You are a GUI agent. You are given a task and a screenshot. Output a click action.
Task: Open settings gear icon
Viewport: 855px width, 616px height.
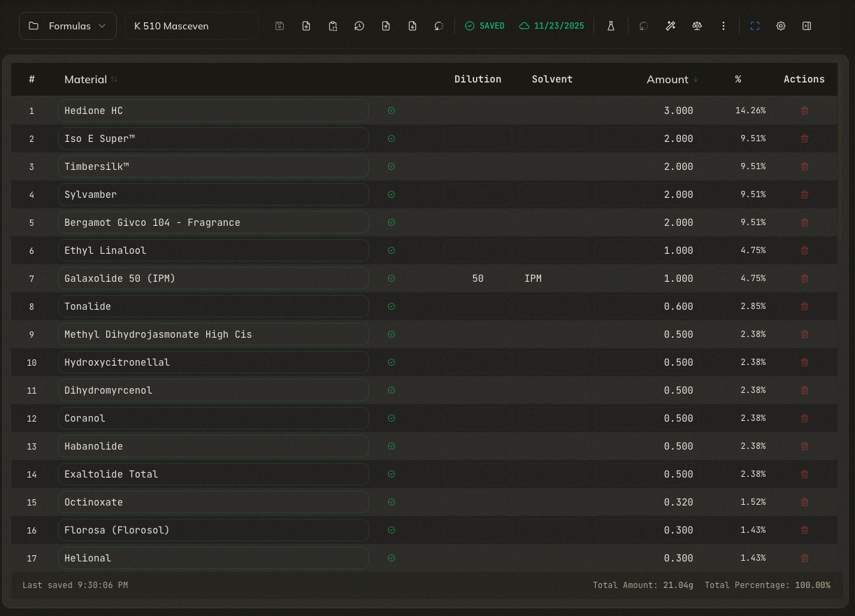point(781,26)
